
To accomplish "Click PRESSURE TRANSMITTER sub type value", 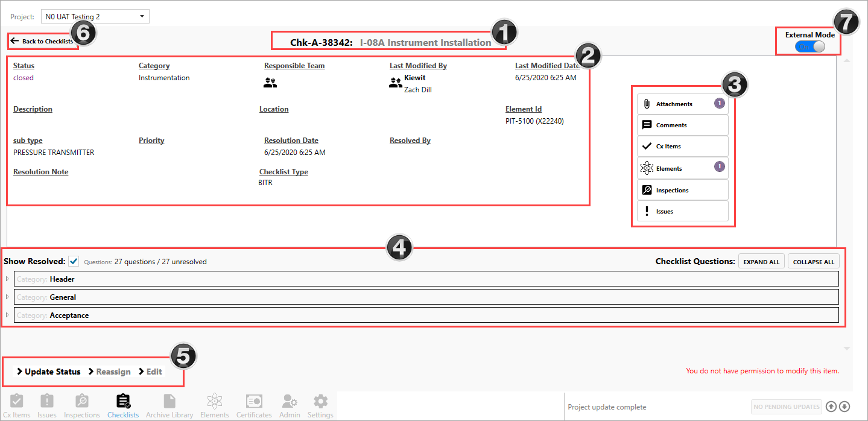I will (x=54, y=153).
